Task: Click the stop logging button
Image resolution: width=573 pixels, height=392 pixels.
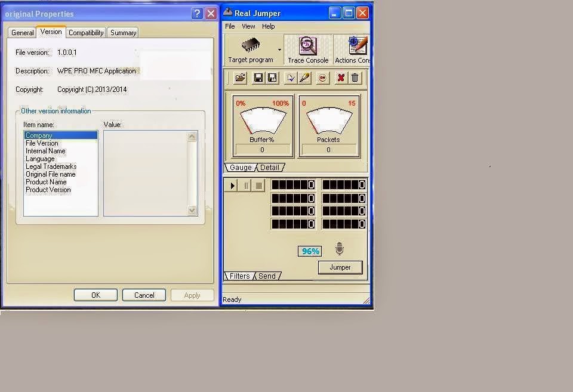Action: click(258, 186)
